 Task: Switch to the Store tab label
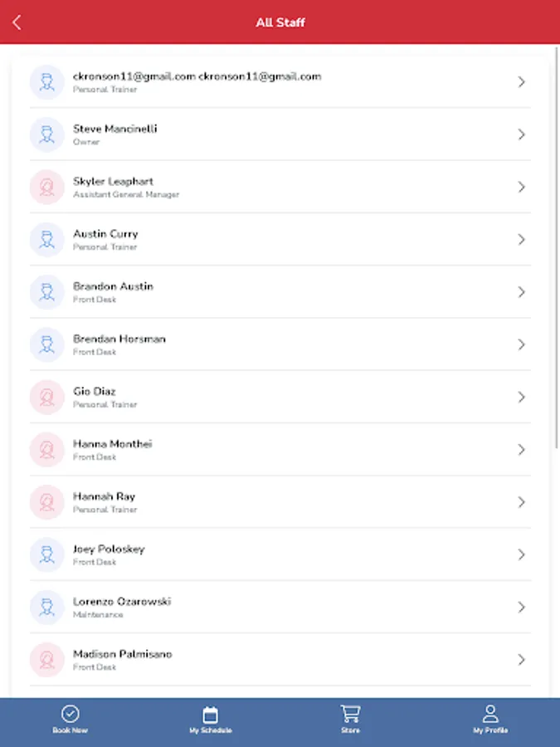click(x=350, y=730)
